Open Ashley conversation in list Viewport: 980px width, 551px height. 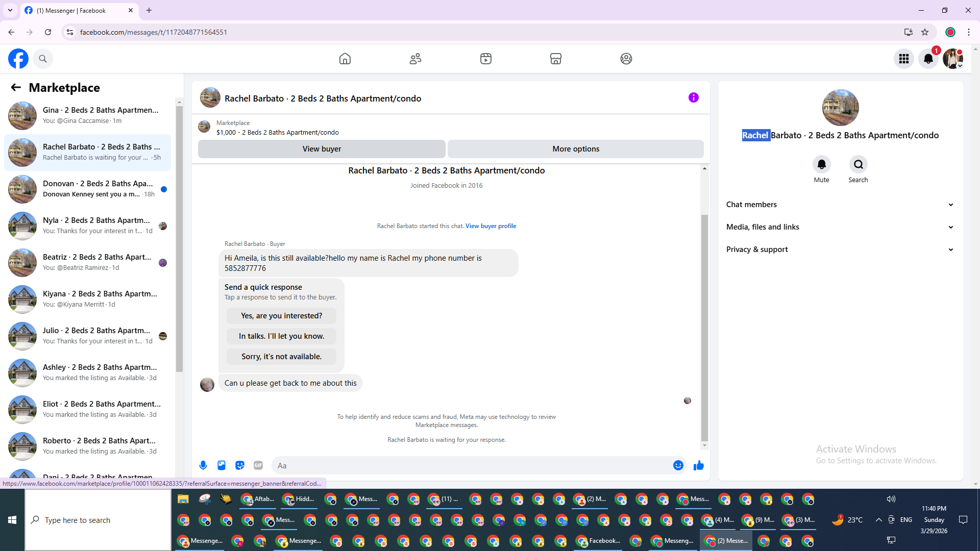click(87, 372)
